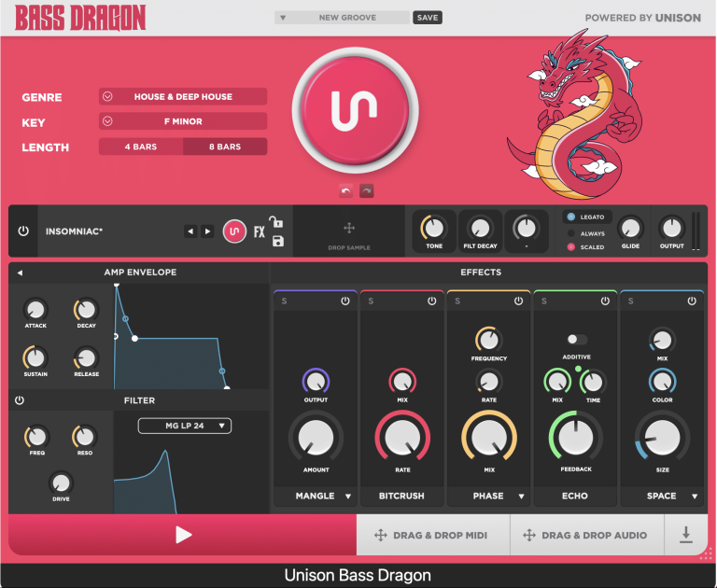Click the small pink Unison randomize icon
The height and width of the screenshot is (588, 717).
234,231
